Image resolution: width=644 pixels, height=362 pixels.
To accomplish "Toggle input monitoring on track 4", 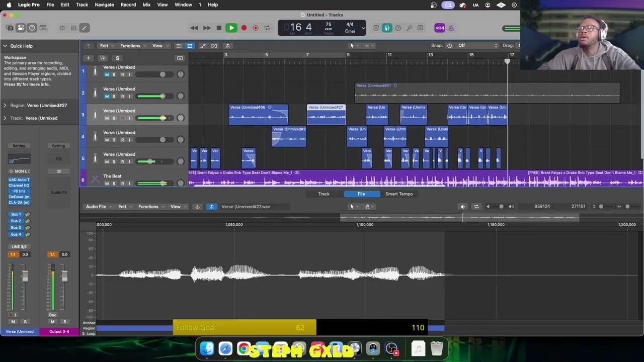I will click(x=129, y=140).
